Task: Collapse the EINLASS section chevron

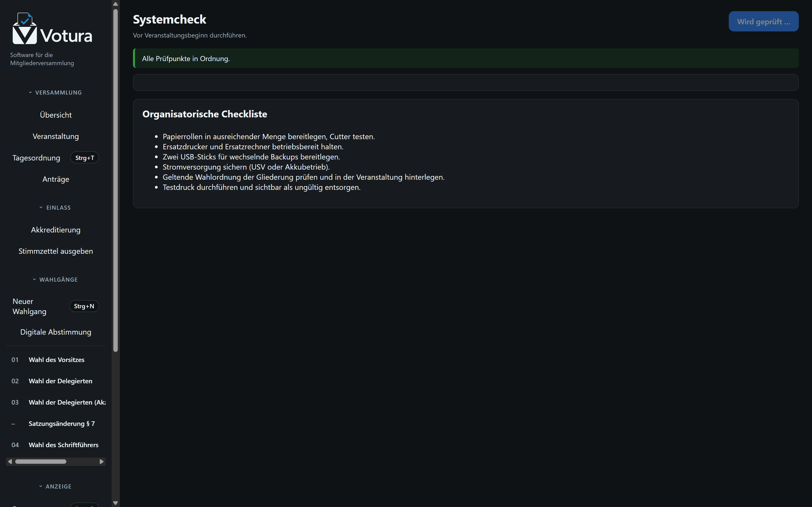Action: (41, 208)
